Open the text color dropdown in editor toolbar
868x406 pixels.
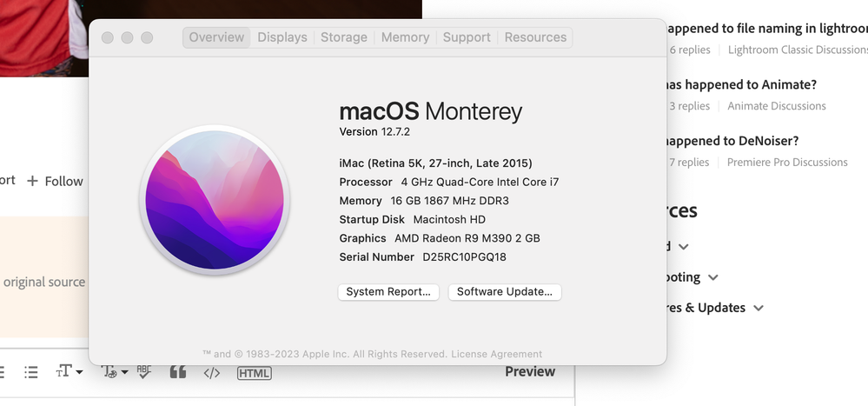pos(116,371)
